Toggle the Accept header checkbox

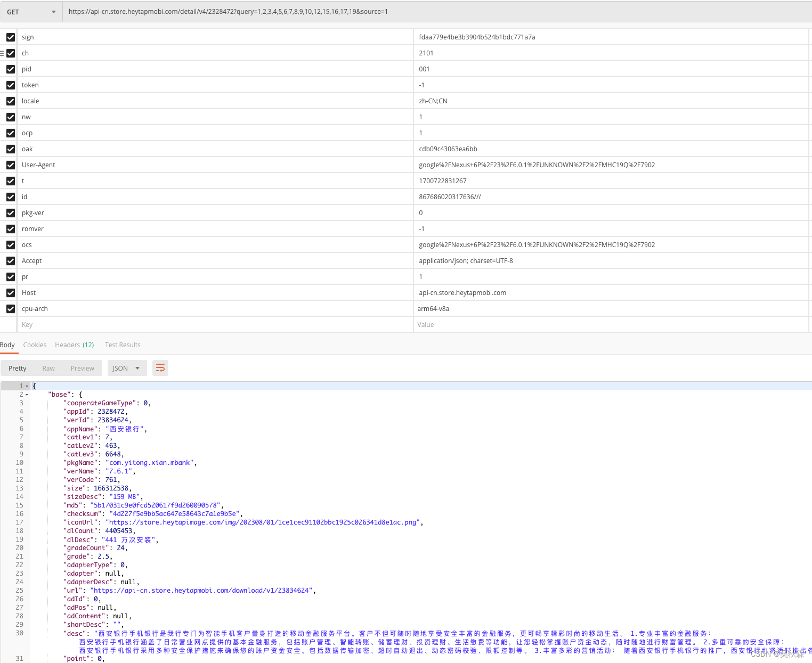click(11, 261)
